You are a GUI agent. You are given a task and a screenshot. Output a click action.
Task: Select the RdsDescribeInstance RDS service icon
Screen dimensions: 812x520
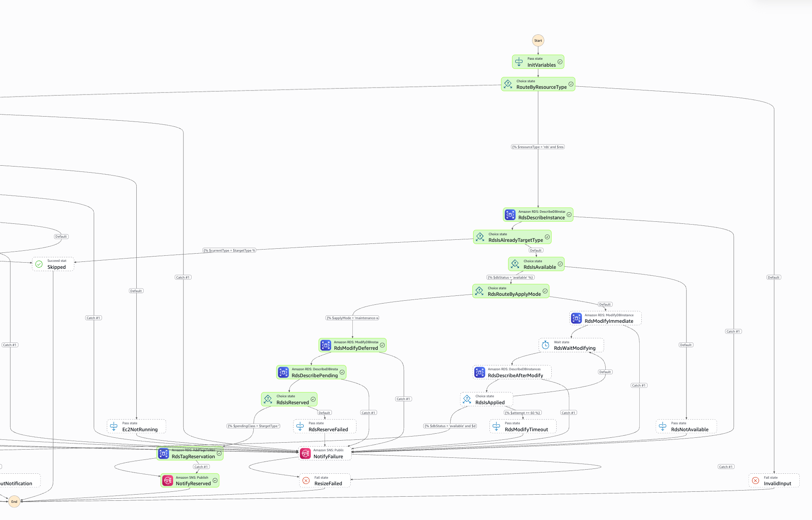tap(510, 214)
